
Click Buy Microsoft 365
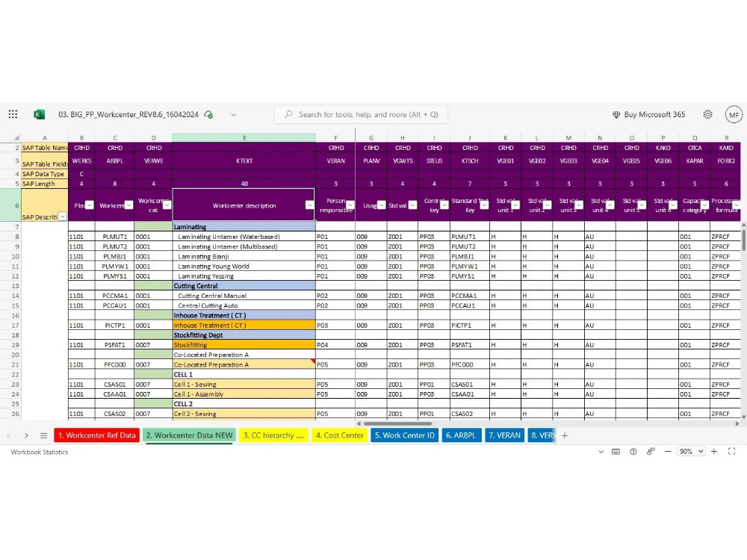tap(648, 114)
